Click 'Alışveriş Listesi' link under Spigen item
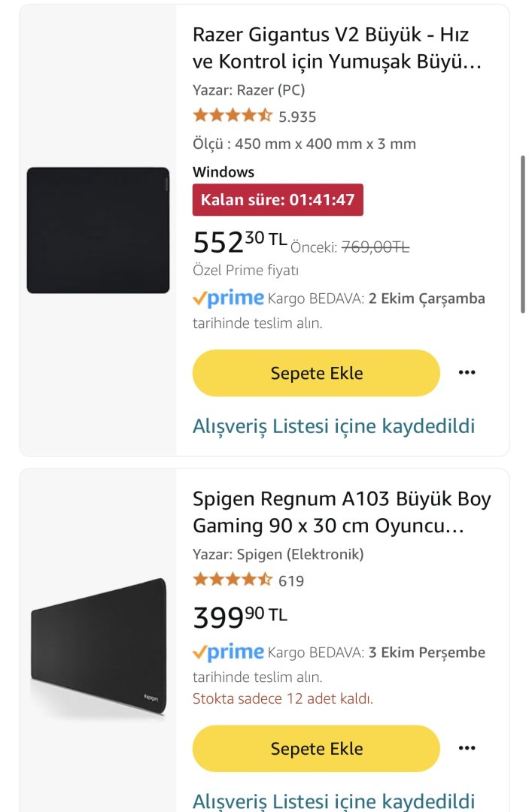The image size is (529, 812). pos(333,801)
